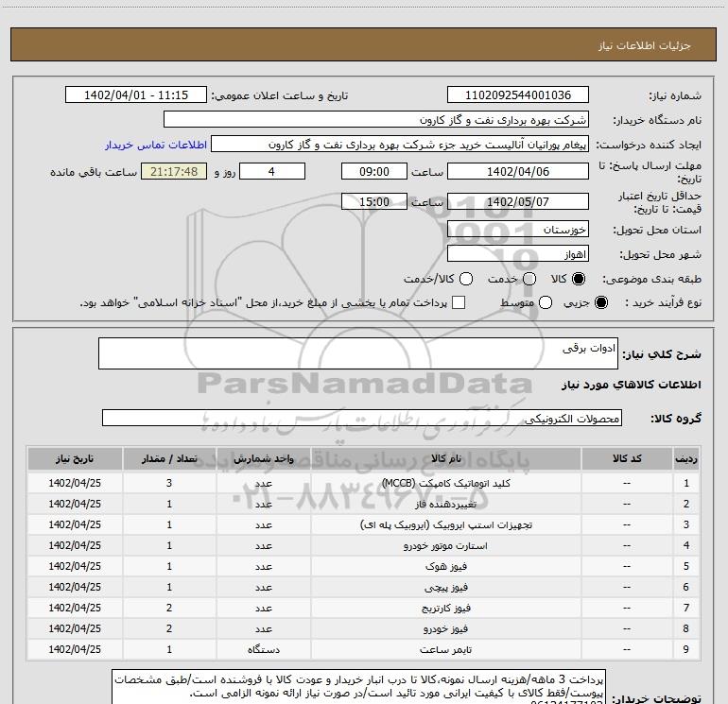728x704 pixels.
Task: Click the تعداد / مقدار column header
Action: 169,458
